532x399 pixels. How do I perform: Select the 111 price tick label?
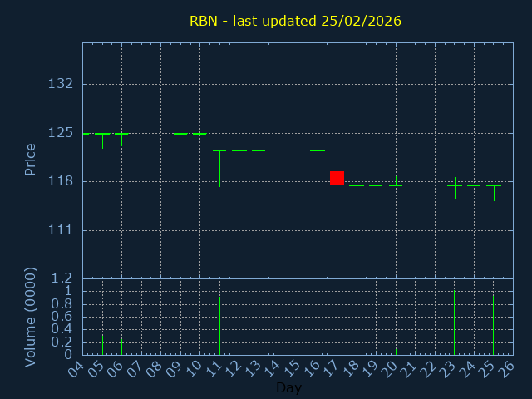coord(61,230)
